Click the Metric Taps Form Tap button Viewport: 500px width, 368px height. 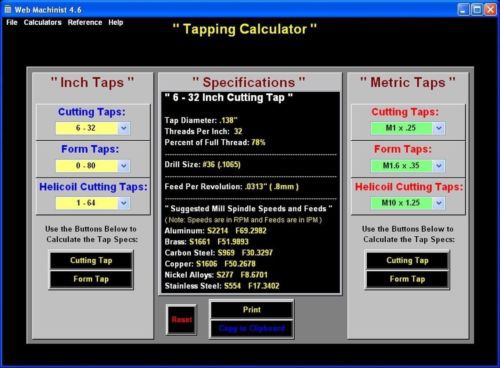(x=407, y=279)
